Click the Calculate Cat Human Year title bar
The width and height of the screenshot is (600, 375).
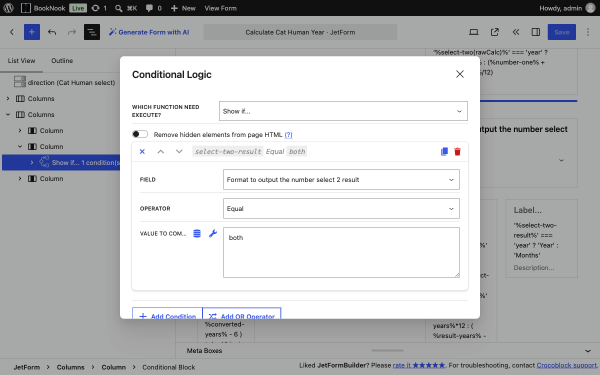[x=300, y=32]
